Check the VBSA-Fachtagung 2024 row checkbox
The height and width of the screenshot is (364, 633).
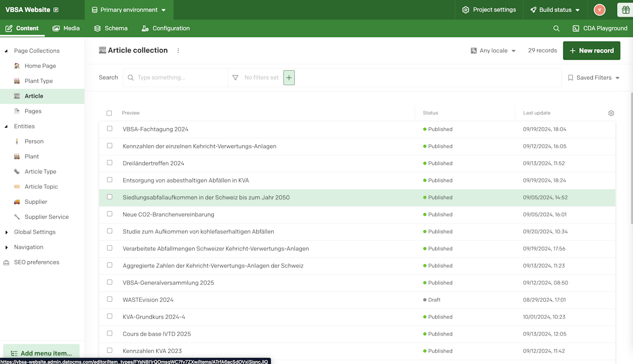click(x=110, y=129)
